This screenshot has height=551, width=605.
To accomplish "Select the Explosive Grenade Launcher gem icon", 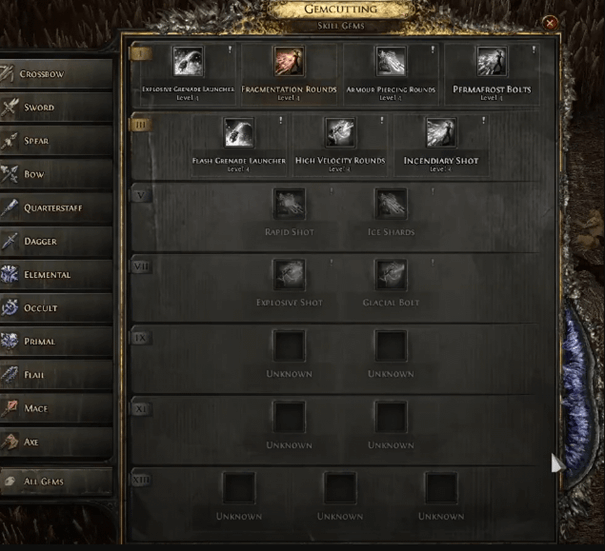I will coord(188,62).
